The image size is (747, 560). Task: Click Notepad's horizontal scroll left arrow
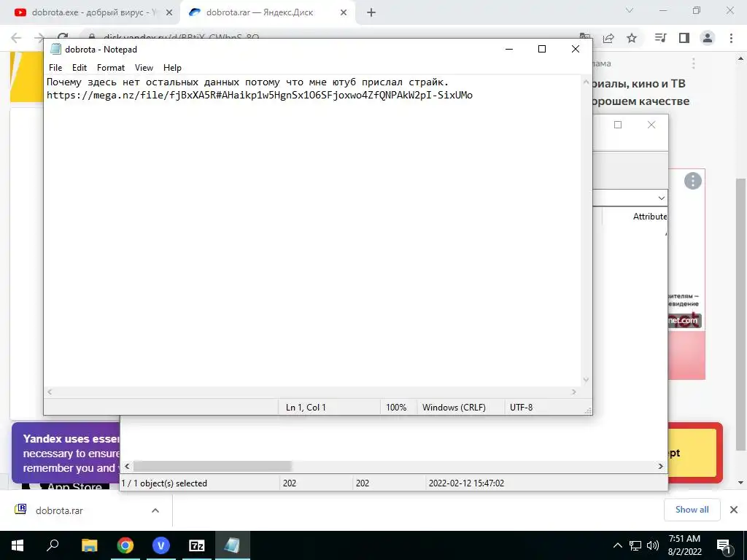point(50,392)
